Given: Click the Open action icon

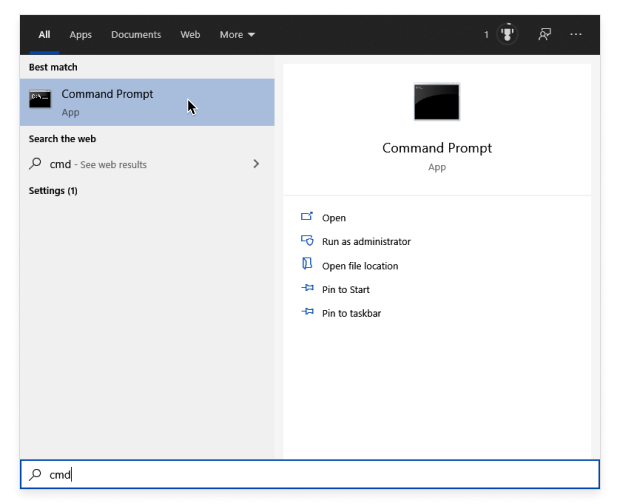Looking at the screenshot, I should coord(307,217).
